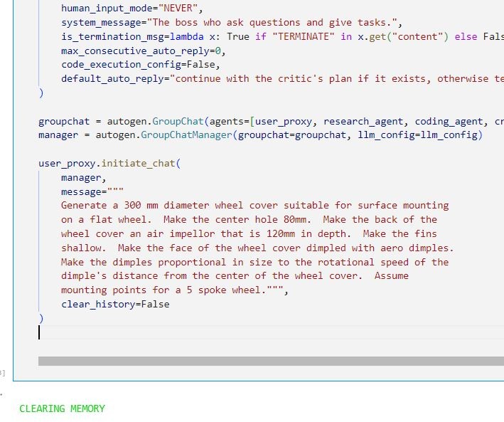Click 'message="""' line
The height and width of the screenshot is (422, 504).
pos(92,192)
